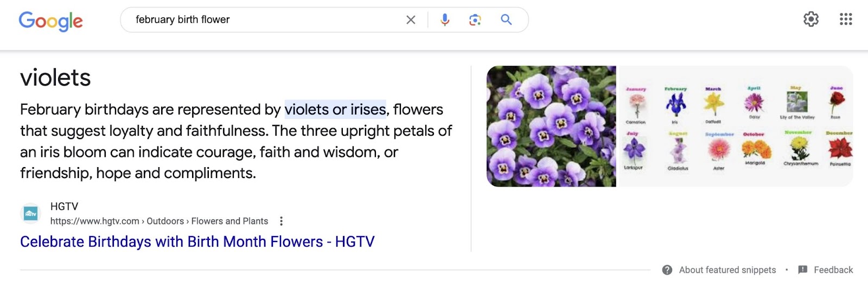This screenshot has width=868, height=299.
Task: Open the Celebrate Birthdays with Birth Month Flowers link
Action: (197, 241)
